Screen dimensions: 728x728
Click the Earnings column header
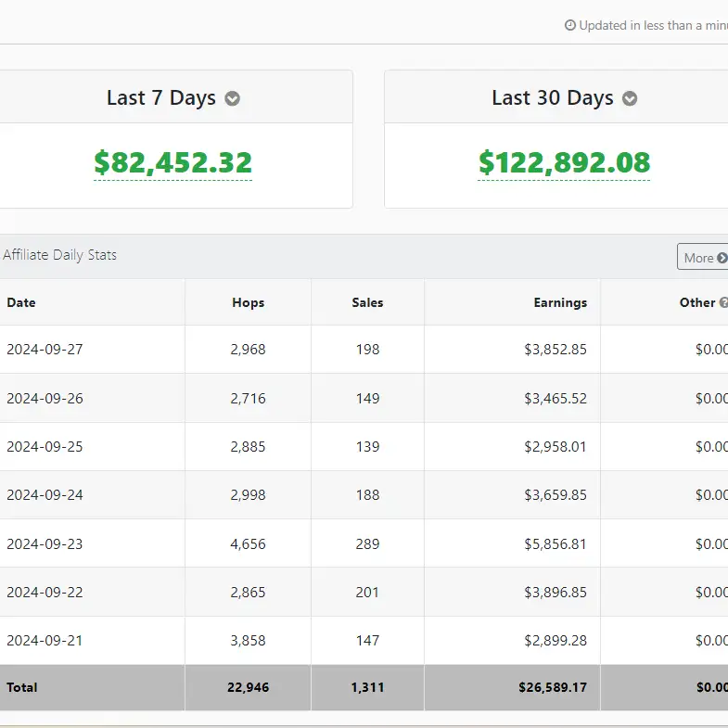point(560,302)
